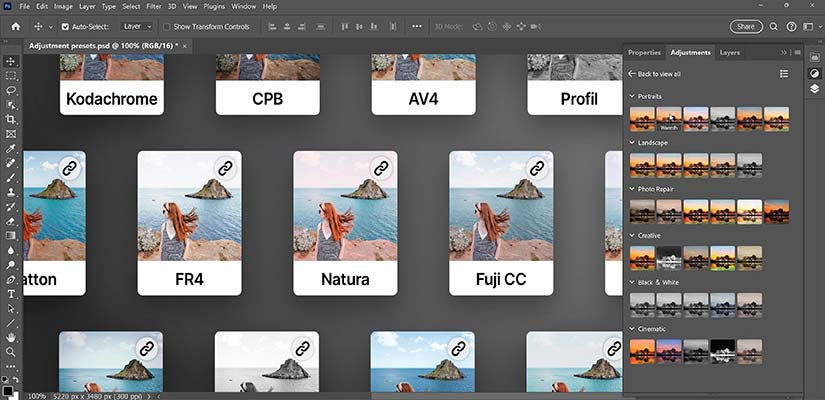Select the History Brush tool
The image size is (825, 400).
[11, 207]
